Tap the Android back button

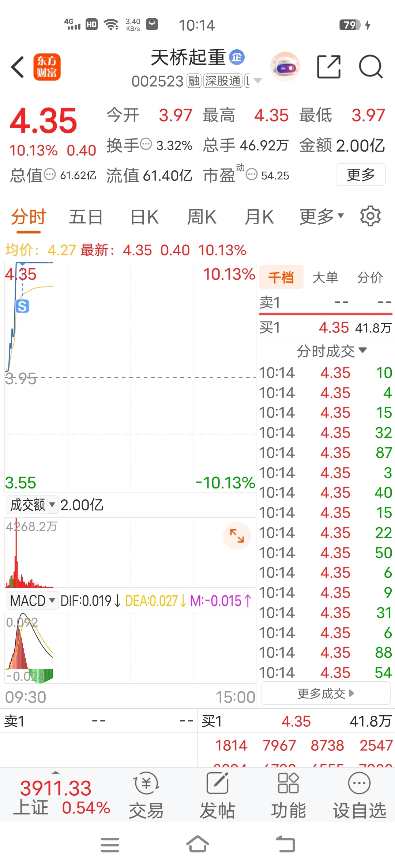(285, 844)
